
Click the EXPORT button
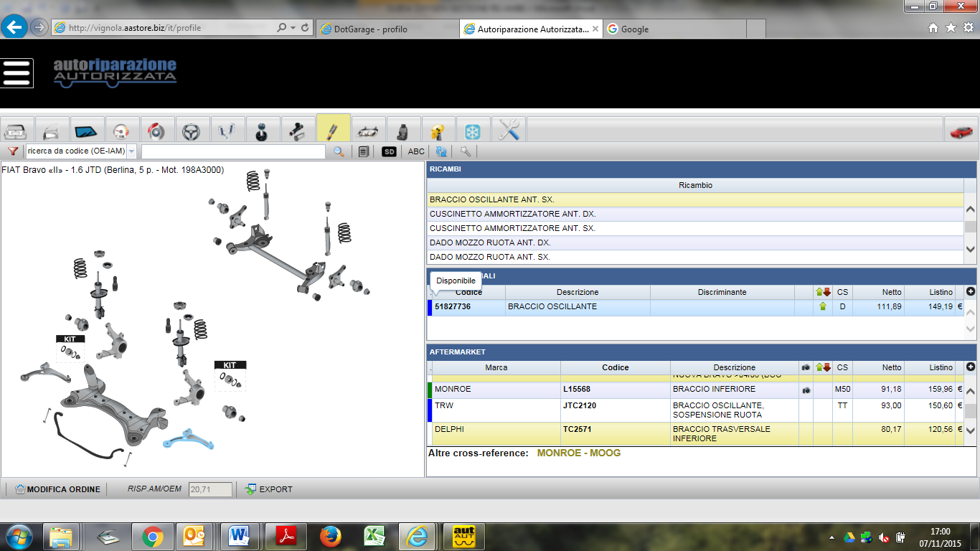coord(269,489)
